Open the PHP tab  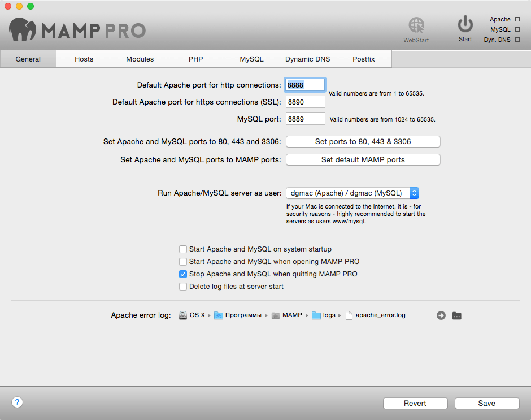(x=196, y=59)
